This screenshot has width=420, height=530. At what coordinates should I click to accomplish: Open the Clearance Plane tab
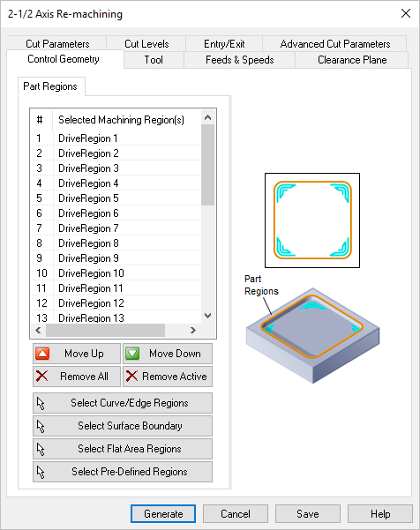tap(352, 60)
